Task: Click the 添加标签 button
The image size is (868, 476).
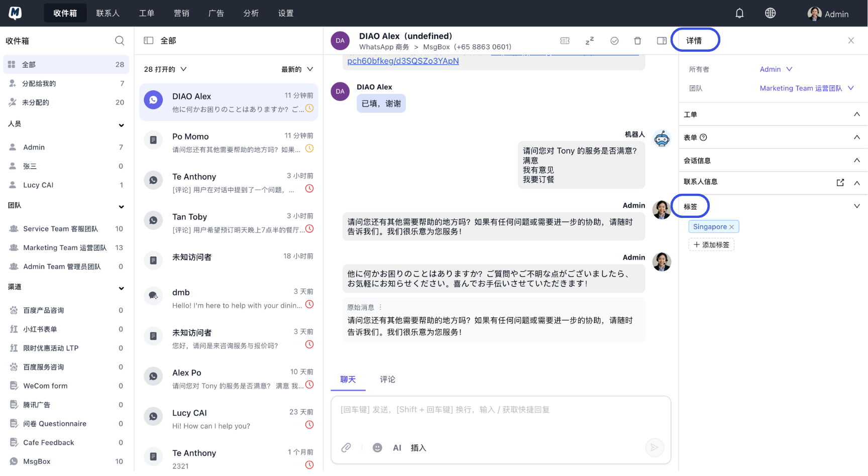Action: [711, 245]
